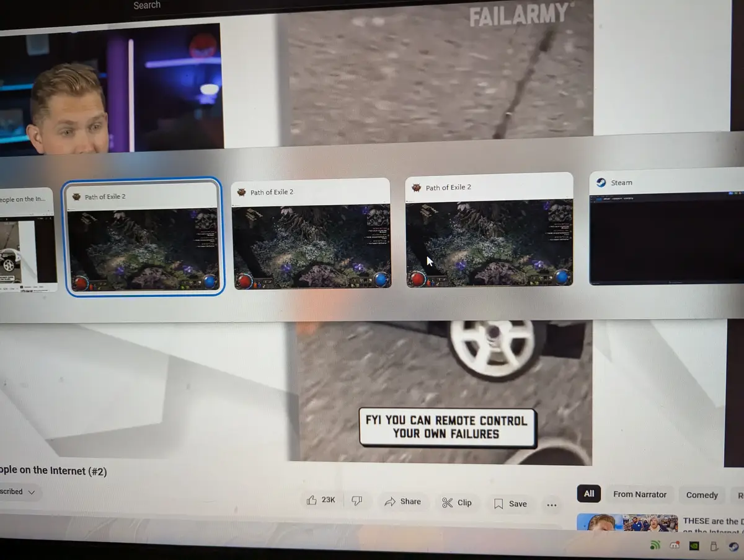Screen dimensions: 744x560
Task: Click the Save button
Action: pyautogui.click(x=509, y=504)
